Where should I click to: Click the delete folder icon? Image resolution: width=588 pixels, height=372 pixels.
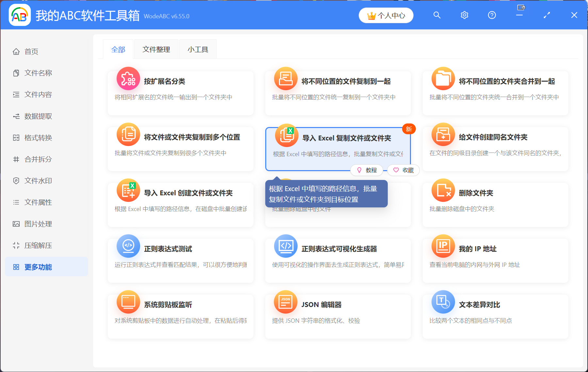click(x=443, y=190)
